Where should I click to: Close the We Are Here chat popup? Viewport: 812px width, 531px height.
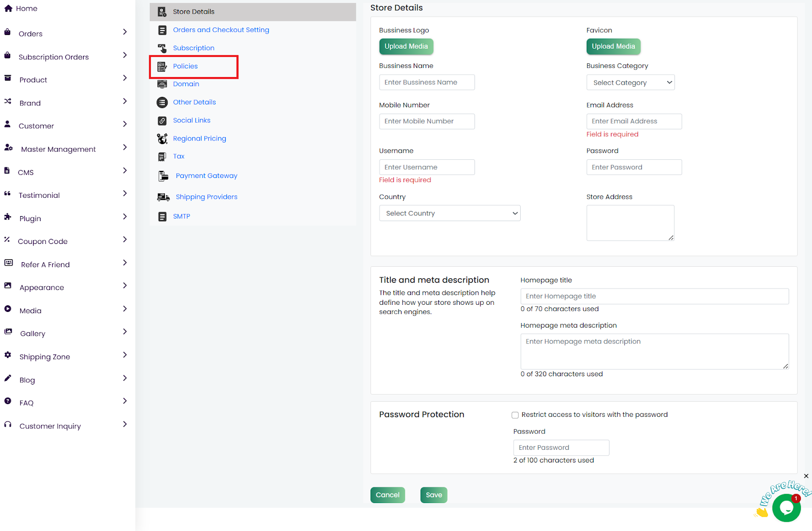point(806,476)
